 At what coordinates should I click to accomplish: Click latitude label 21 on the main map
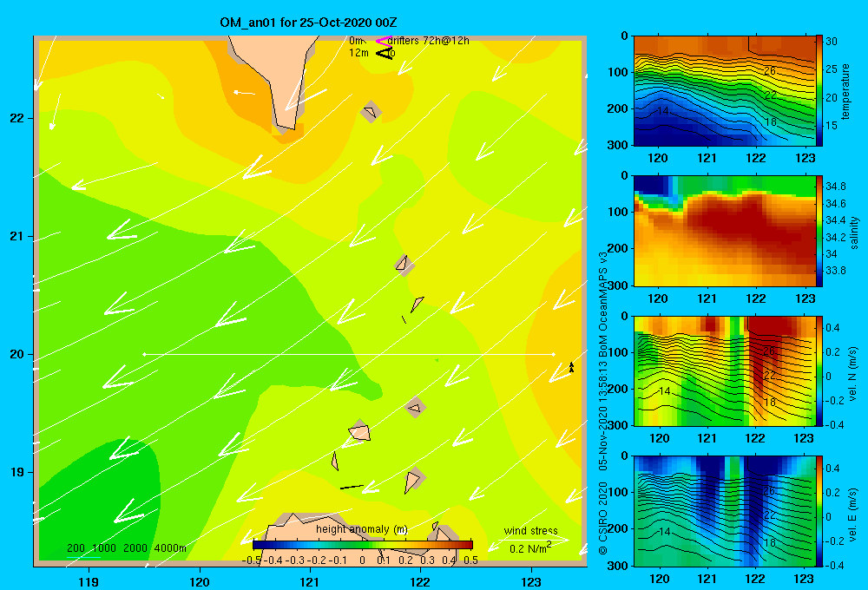(x=16, y=236)
